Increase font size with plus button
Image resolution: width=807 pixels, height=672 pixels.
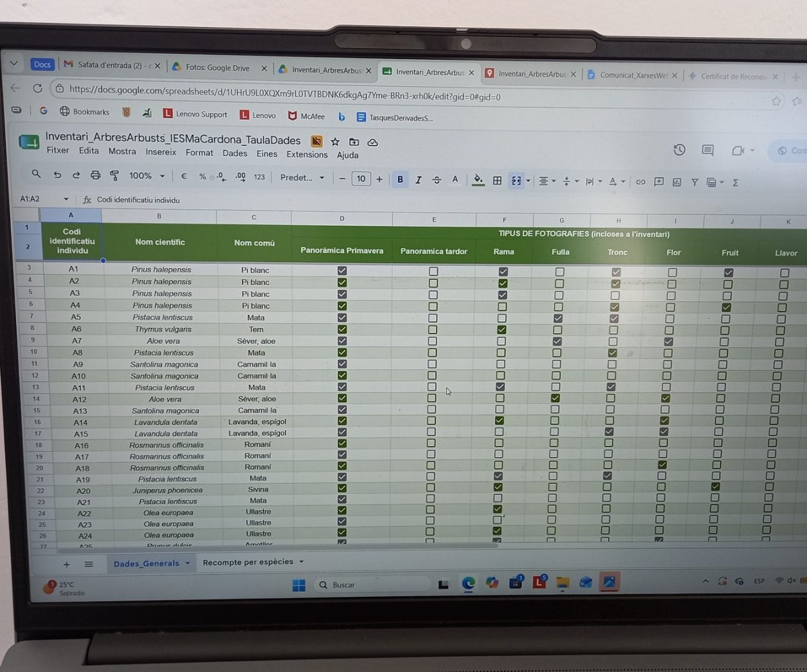(379, 179)
